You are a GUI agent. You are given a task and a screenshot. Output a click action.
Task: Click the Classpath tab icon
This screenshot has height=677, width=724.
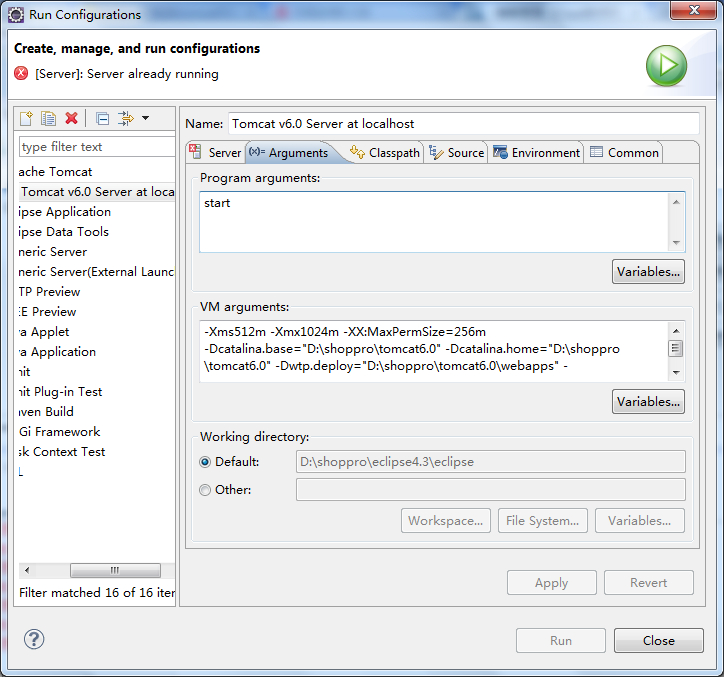357,151
